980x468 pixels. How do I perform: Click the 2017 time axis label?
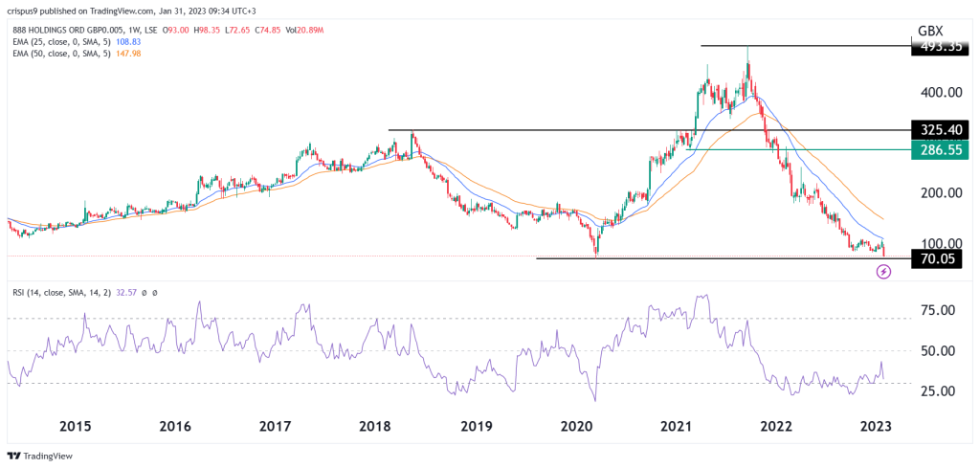(275, 427)
